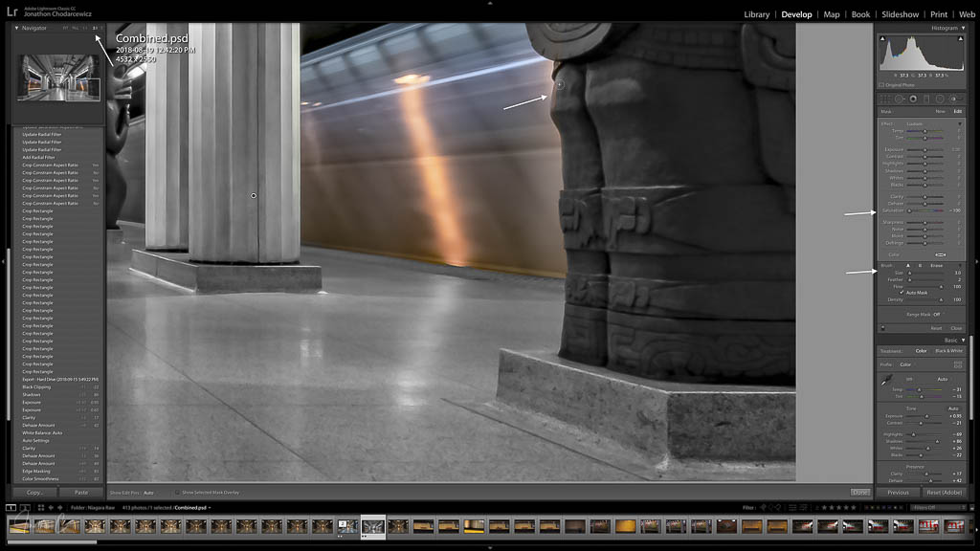980x551 pixels.
Task: Adjust the brush Saturation slider
Action: pyautogui.click(x=910, y=210)
